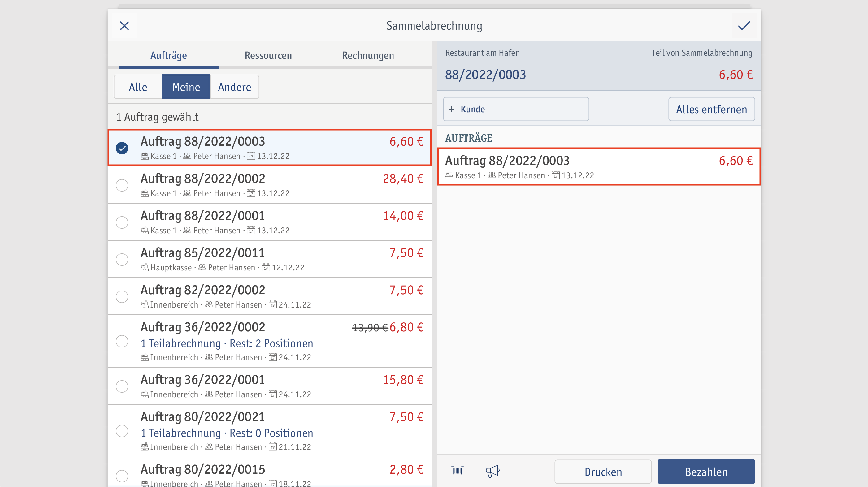Click the title Auftrag 80/2022/0015

click(203, 469)
